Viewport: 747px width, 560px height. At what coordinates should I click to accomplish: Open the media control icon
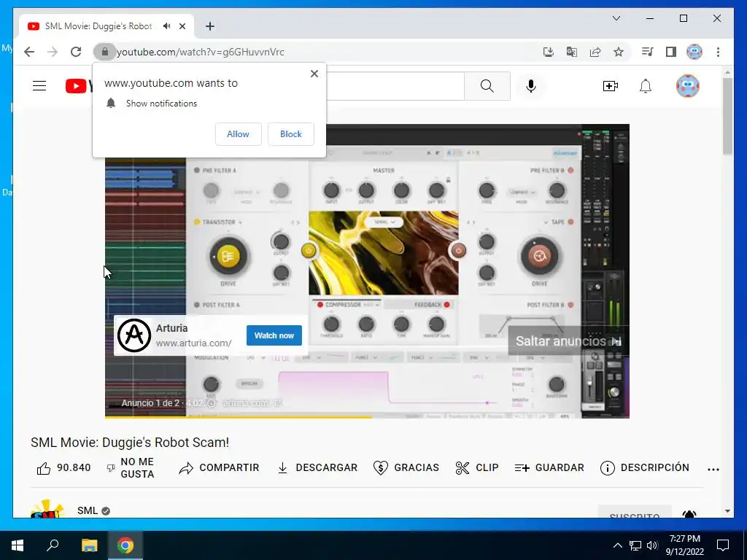[x=648, y=52]
